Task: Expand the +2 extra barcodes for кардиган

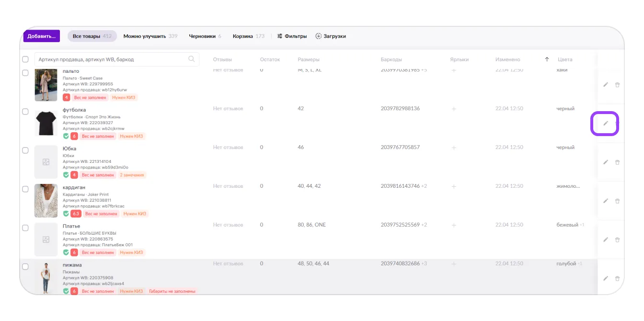Action: tap(424, 186)
